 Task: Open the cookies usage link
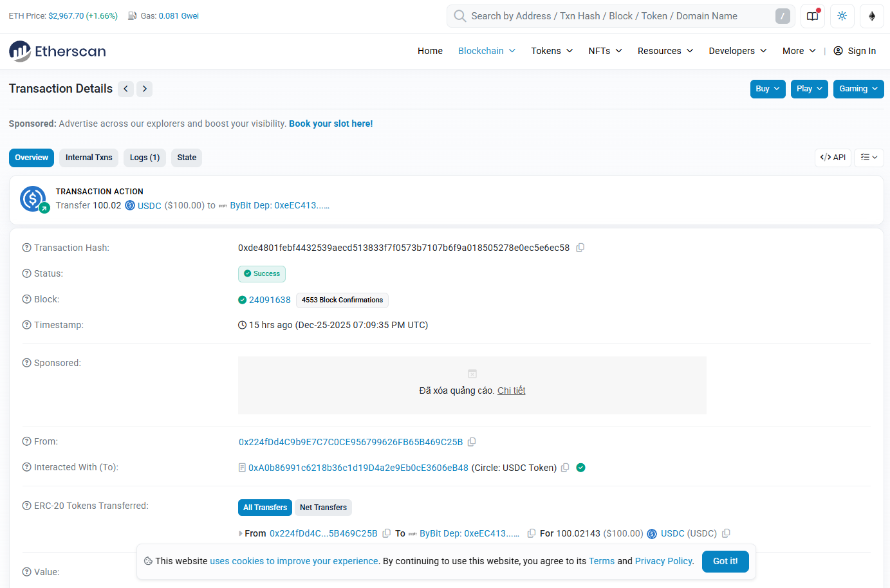pyautogui.click(x=294, y=561)
